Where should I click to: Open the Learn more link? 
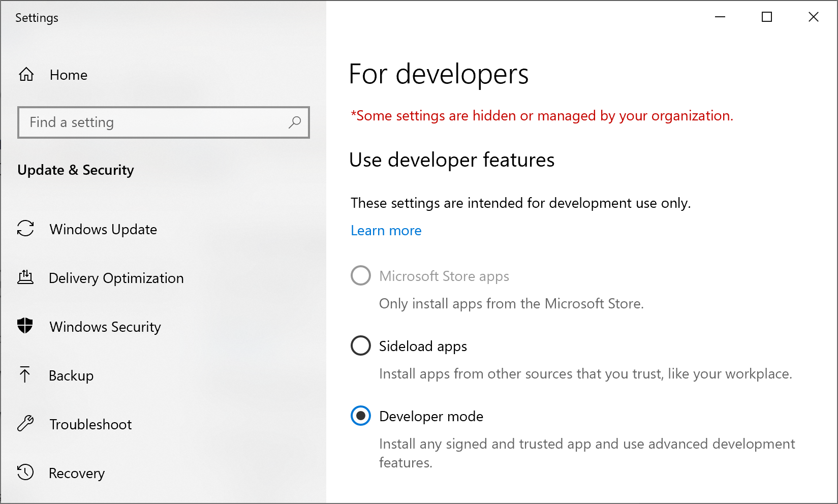(386, 231)
